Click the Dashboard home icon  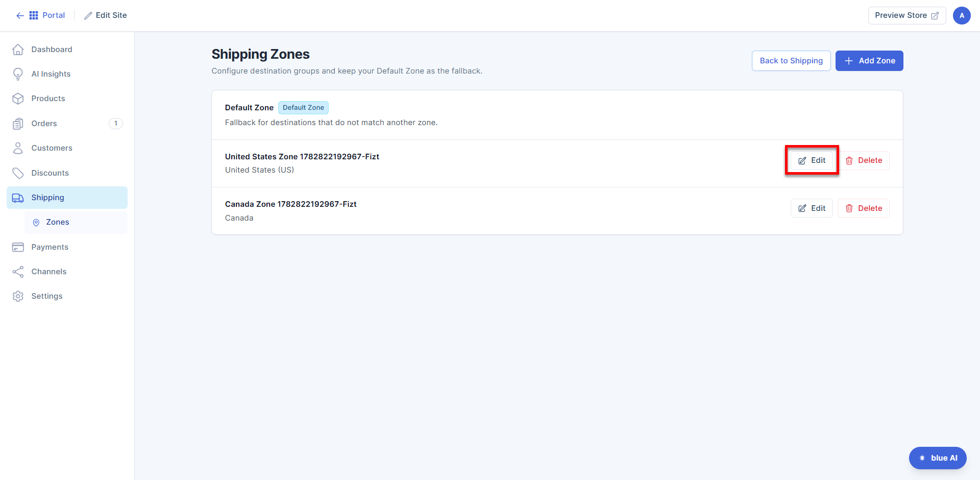click(x=18, y=50)
